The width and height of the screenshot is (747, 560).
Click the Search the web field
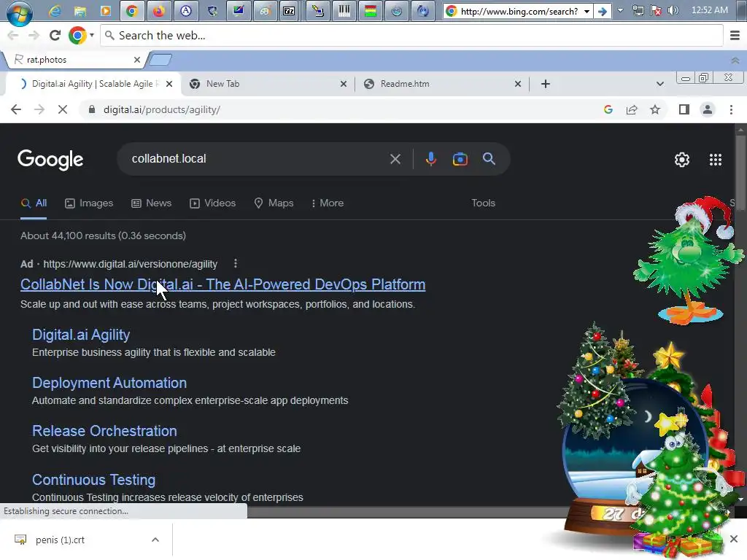click(411, 35)
